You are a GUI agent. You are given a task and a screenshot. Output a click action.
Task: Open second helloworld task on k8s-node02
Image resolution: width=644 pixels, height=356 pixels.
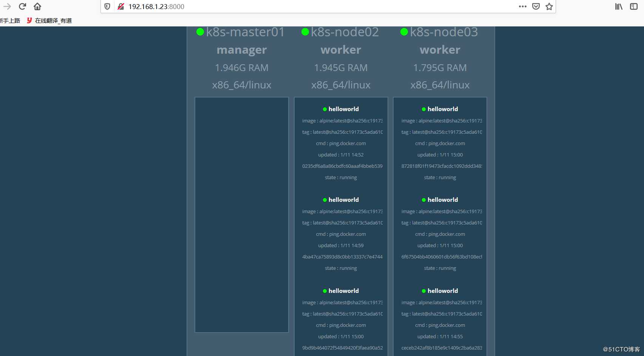point(344,200)
